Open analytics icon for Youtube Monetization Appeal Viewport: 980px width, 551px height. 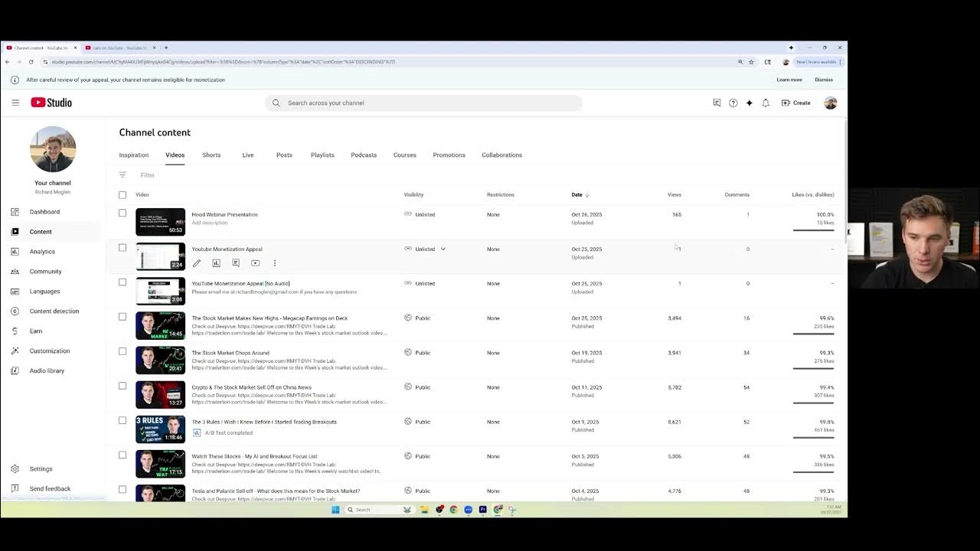tap(216, 263)
